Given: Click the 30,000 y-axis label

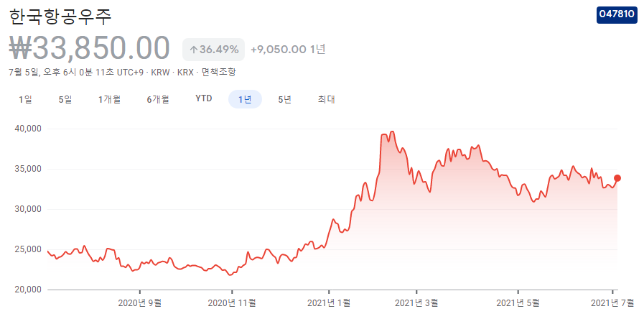Looking at the screenshot, I should (27, 209).
